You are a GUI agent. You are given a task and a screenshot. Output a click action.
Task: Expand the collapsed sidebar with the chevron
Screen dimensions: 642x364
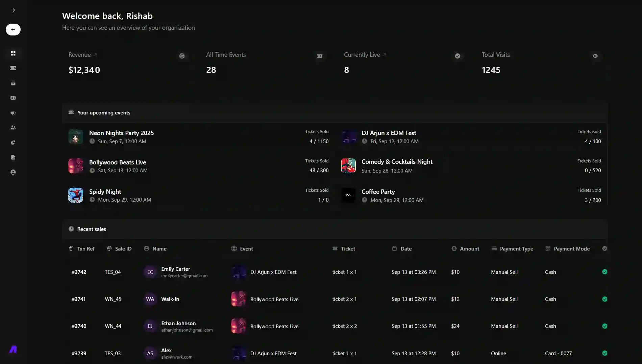(x=14, y=10)
